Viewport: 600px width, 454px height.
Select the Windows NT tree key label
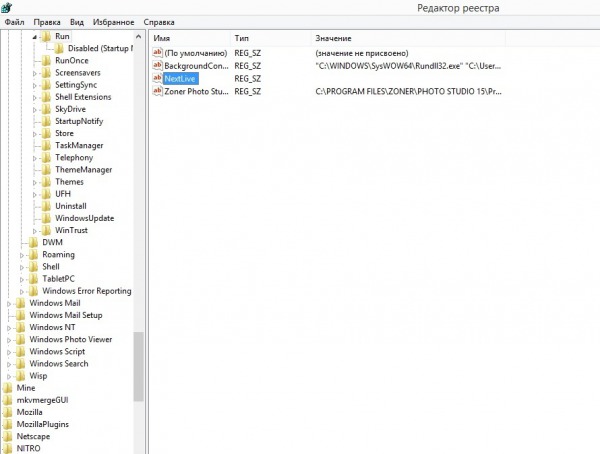[x=52, y=327]
